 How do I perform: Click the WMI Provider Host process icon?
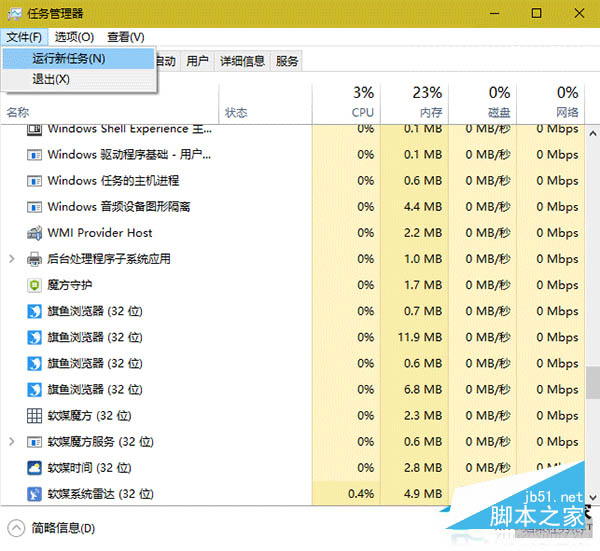tap(32, 233)
